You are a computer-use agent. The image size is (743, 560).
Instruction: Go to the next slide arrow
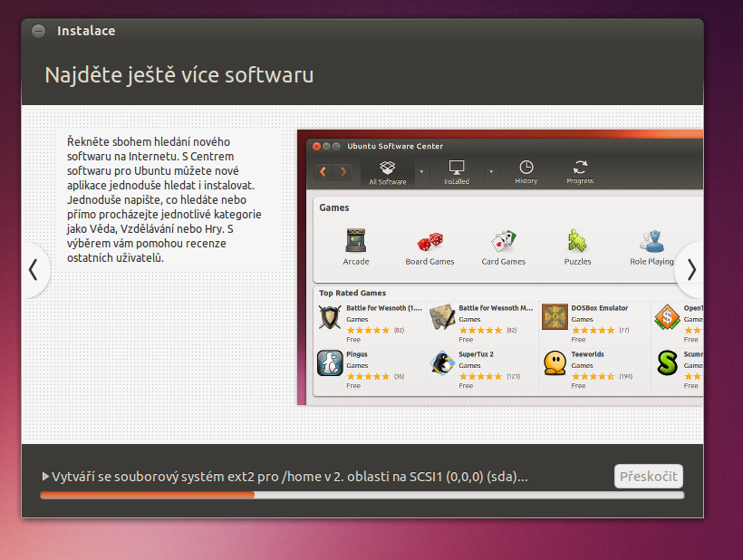(691, 269)
